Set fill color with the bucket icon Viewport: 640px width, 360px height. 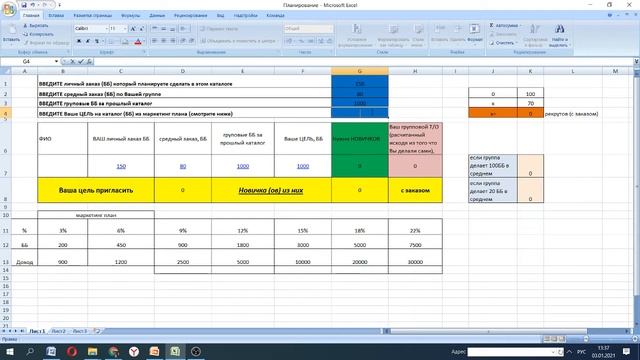(x=125, y=41)
